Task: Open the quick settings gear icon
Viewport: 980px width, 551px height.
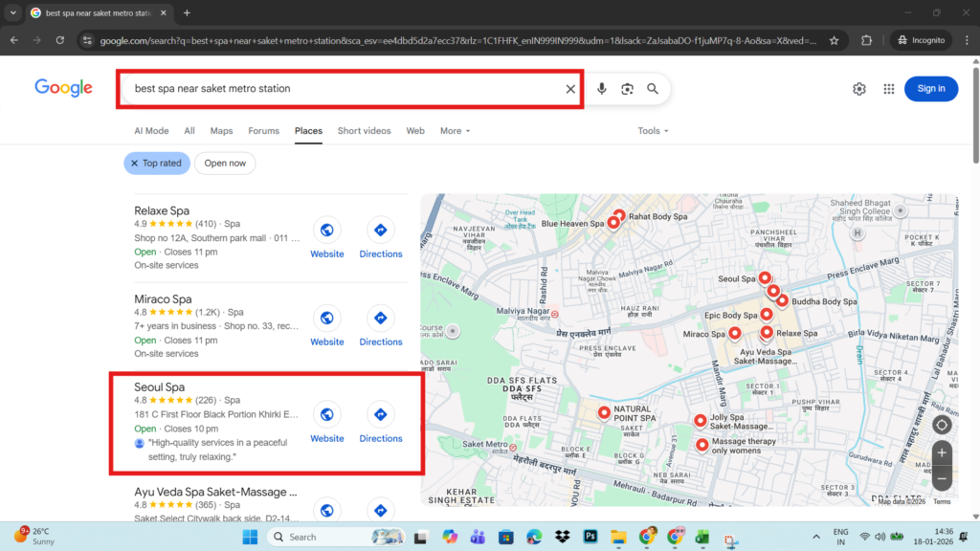Action: [x=858, y=88]
